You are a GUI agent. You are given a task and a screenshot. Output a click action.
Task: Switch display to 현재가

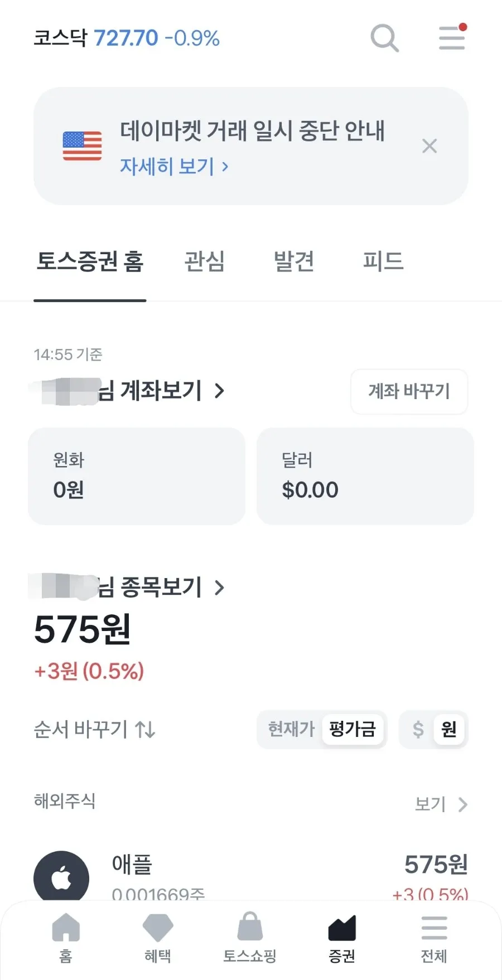coord(291,729)
